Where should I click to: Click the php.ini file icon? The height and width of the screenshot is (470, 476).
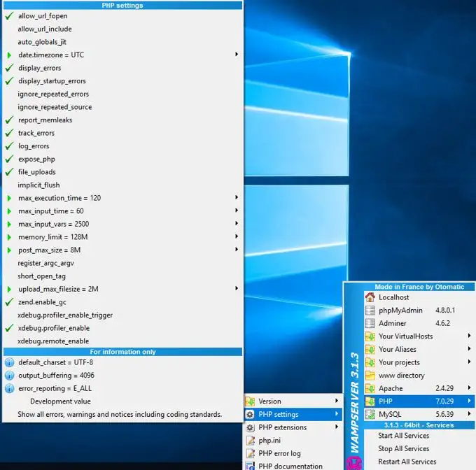[x=250, y=441]
